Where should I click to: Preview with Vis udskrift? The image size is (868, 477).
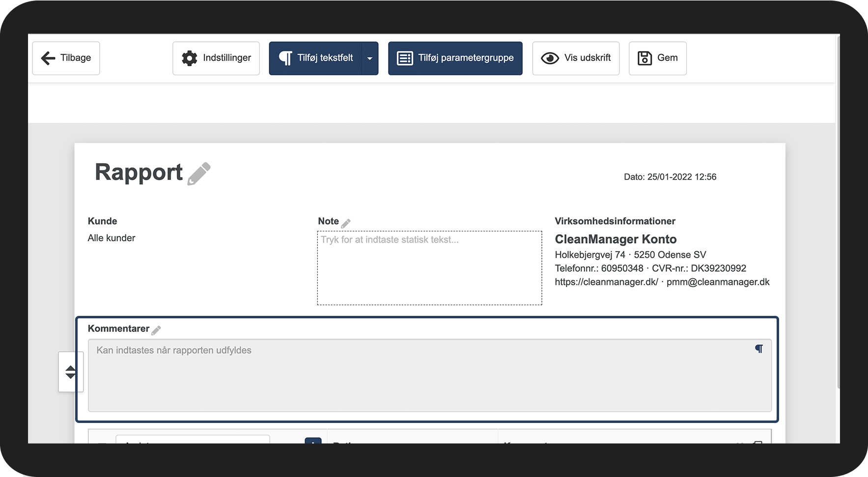click(576, 58)
